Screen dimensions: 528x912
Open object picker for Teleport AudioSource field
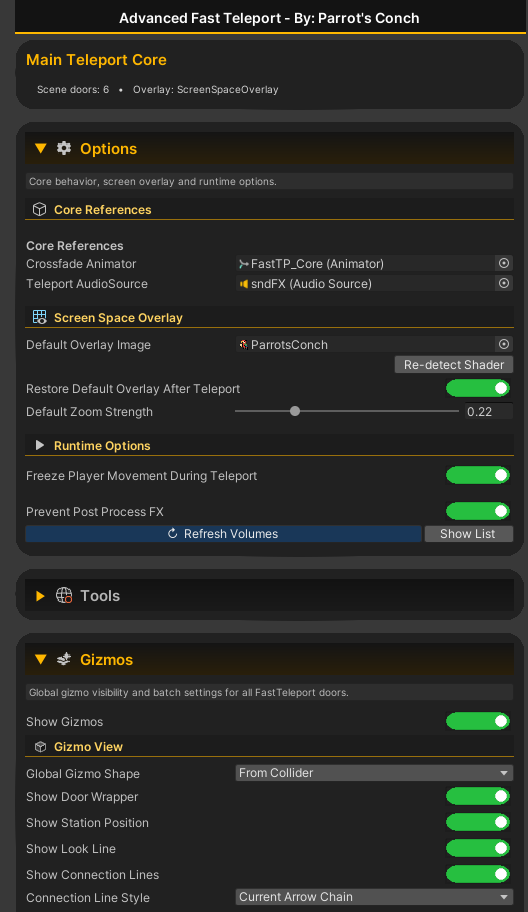click(504, 283)
